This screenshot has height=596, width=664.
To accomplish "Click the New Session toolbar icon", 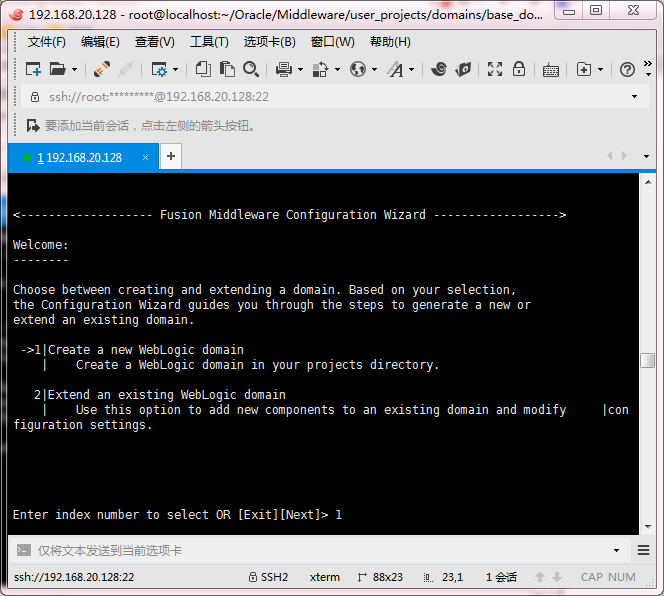I will pyautogui.click(x=33, y=69).
